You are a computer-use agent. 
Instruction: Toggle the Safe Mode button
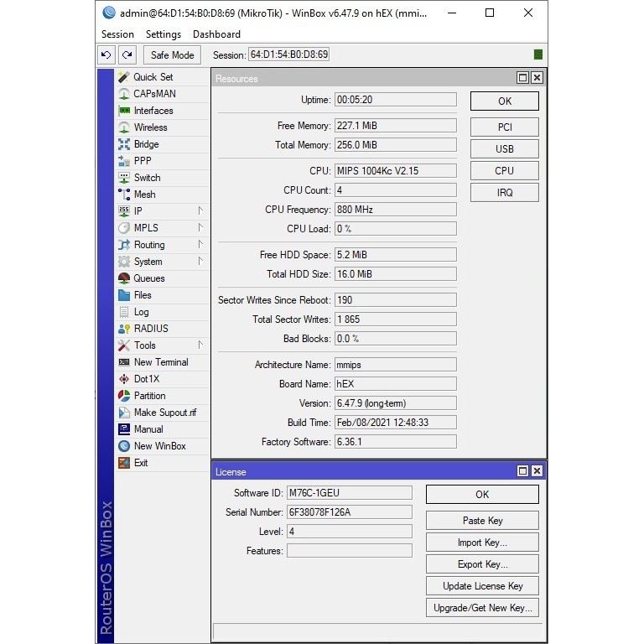point(172,55)
